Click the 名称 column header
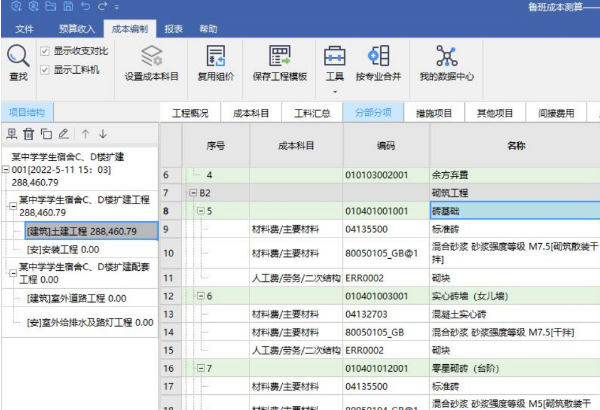The width and height of the screenshot is (600, 410). pos(516,145)
